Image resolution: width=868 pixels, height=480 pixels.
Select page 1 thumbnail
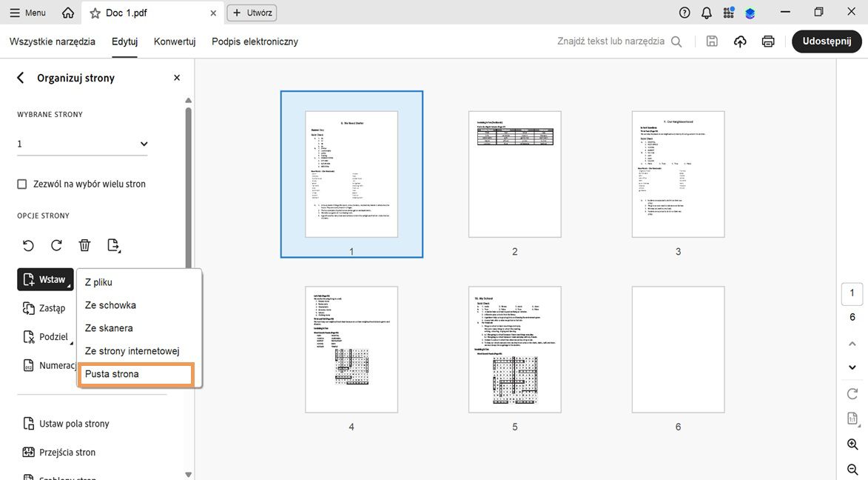351,174
